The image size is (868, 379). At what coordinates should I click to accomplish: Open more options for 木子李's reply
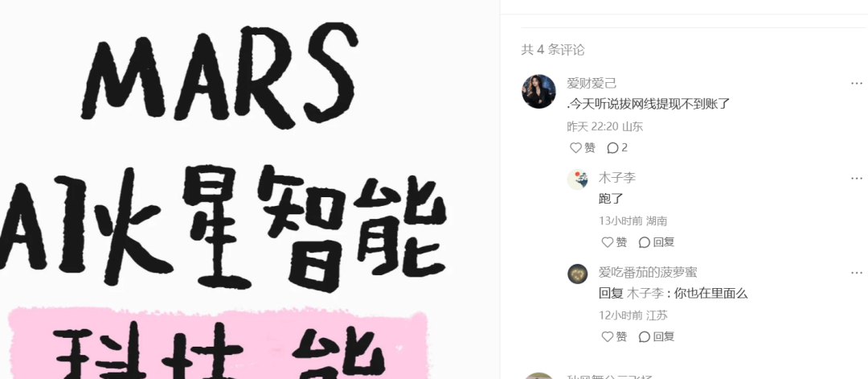[x=857, y=179]
